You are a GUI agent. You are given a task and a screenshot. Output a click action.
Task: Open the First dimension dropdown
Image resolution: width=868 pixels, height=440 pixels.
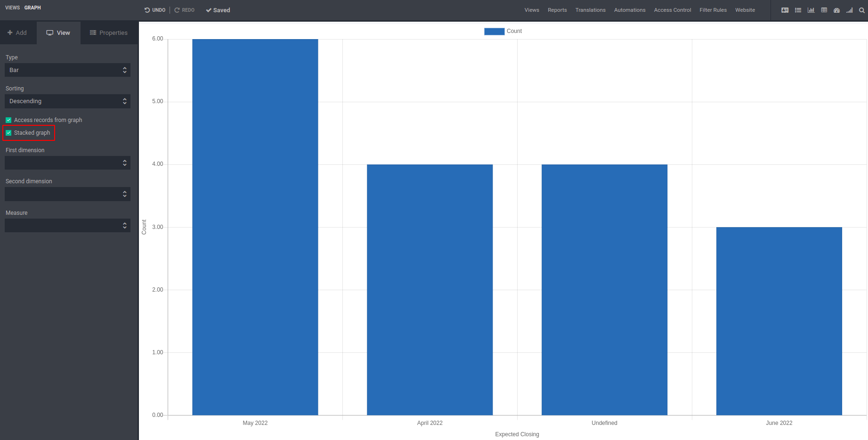point(67,163)
